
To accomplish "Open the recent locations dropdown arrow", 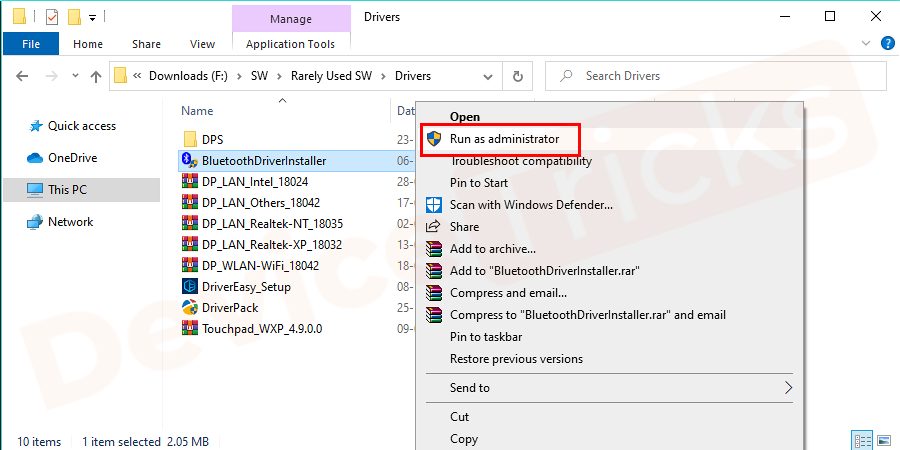I will tap(75, 76).
